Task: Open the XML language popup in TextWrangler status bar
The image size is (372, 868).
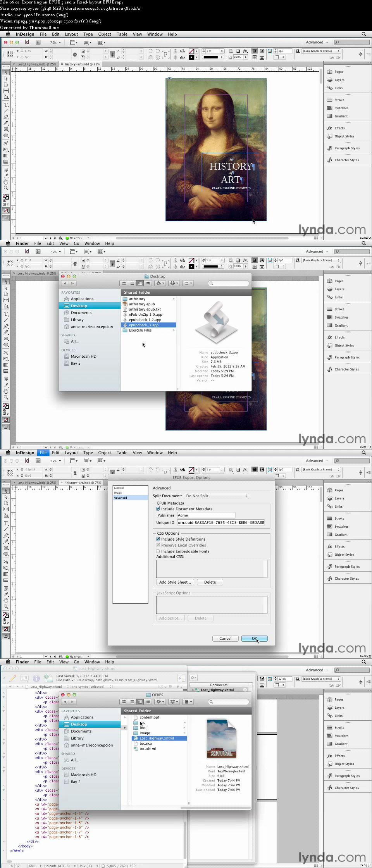Action: (x=34, y=866)
